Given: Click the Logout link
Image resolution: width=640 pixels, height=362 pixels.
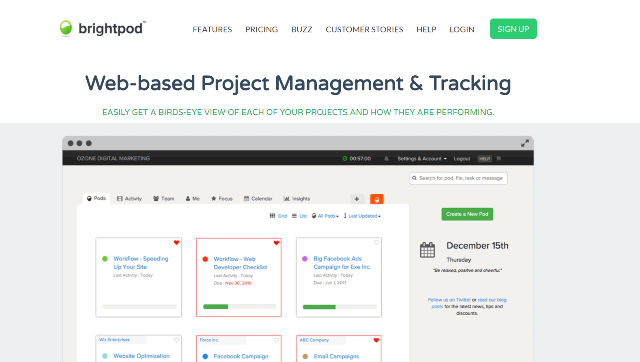Looking at the screenshot, I should 462,158.
